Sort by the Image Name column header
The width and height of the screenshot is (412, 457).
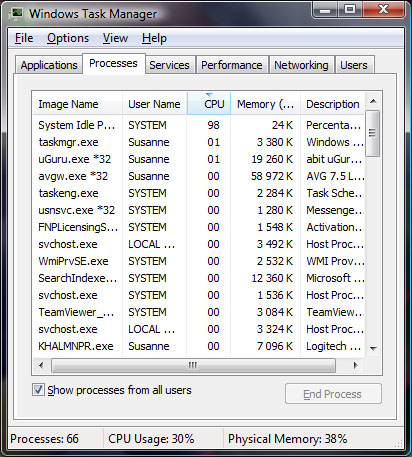point(77,104)
